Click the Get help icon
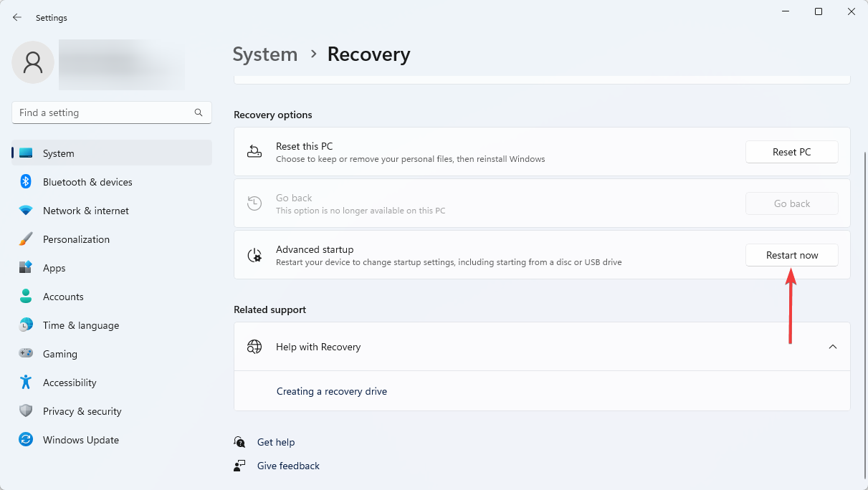Image resolution: width=868 pixels, height=490 pixels. point(240,442)
